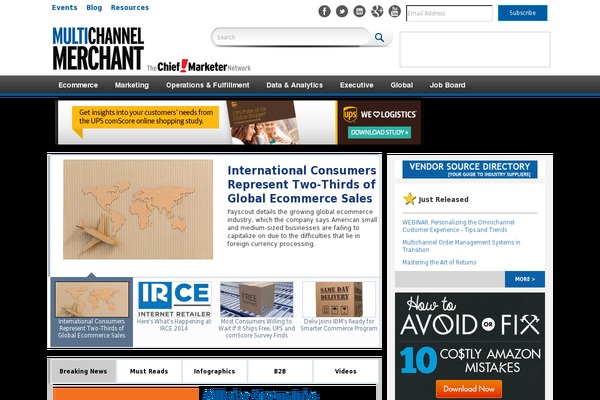The height and width of the screenshot is (400, 600).
Task: Click the UPS Download Study button
Action: [379, 132]
